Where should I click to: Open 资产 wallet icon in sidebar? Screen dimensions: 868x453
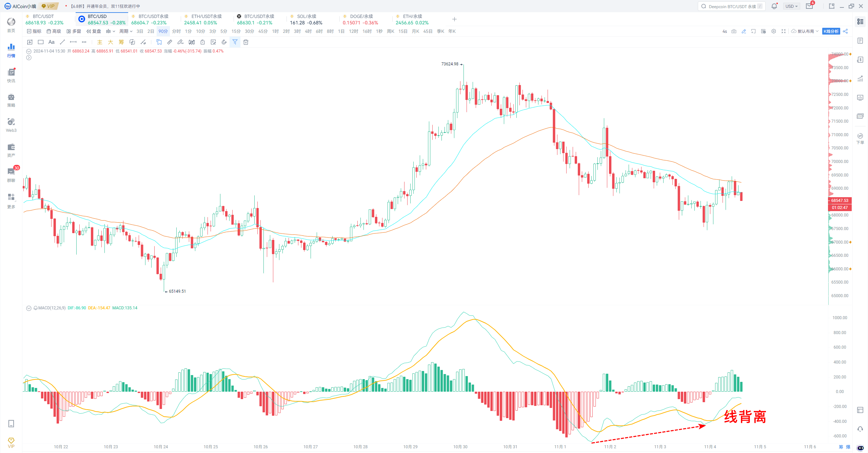coord(11,150)
